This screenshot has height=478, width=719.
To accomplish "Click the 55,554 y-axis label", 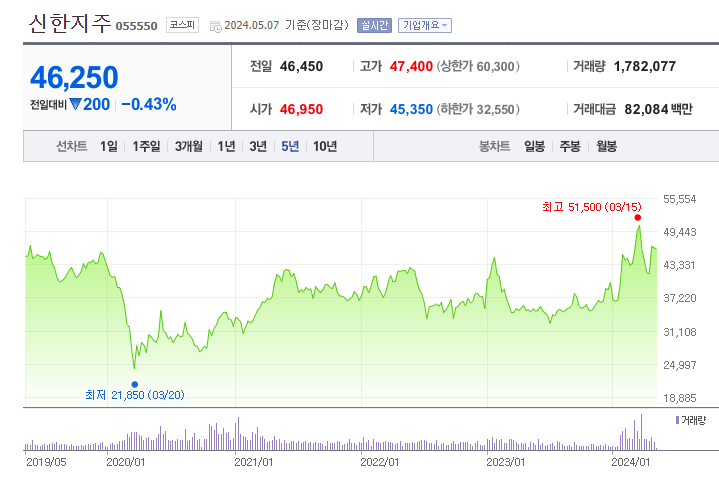I will click(680, 199).
